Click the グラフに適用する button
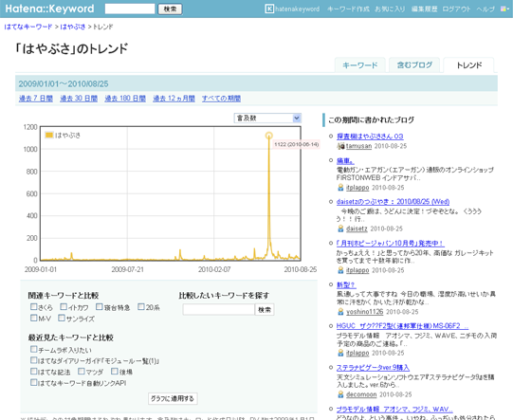The image size is (513, 420). [x=173, y=398]
